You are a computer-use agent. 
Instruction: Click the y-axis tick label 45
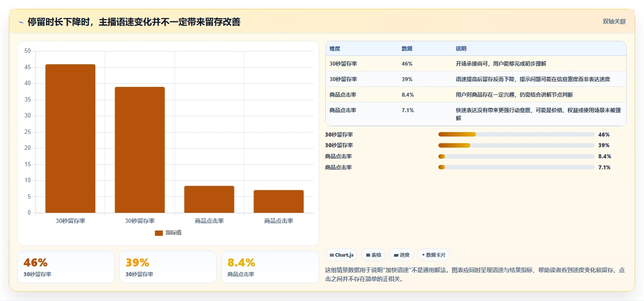pyautogui.click(x=27, y=67)
